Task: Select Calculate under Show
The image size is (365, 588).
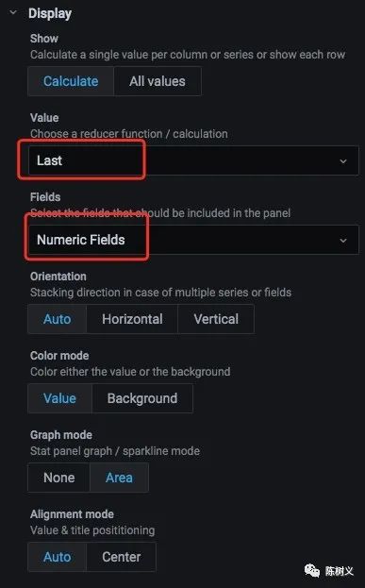Action: point(71,81)
